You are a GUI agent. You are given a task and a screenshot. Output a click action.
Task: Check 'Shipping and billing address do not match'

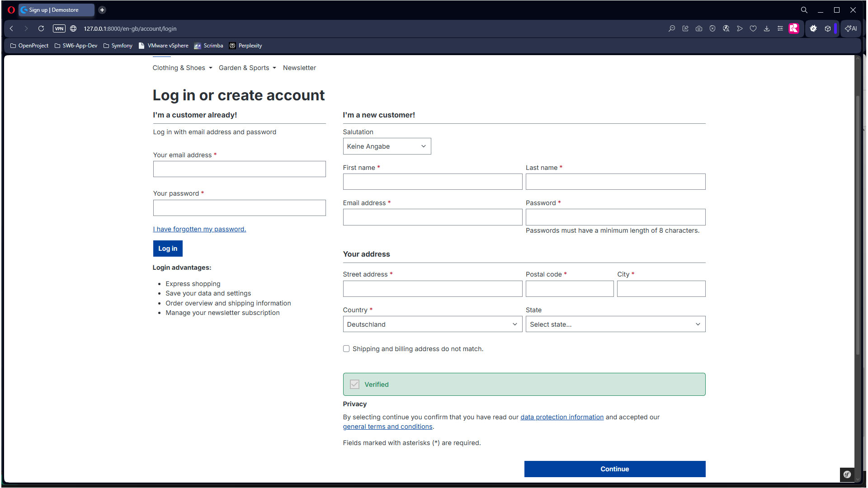tap(346, 349)
